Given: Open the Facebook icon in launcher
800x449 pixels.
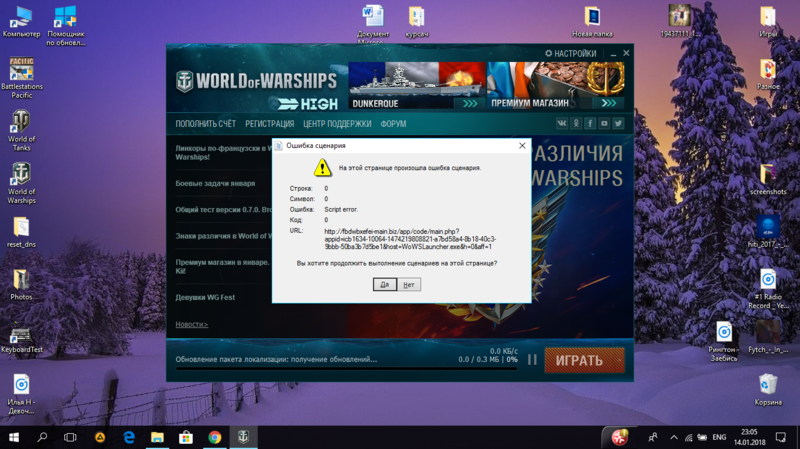Looking at the screenshot, I should point(590,123).
